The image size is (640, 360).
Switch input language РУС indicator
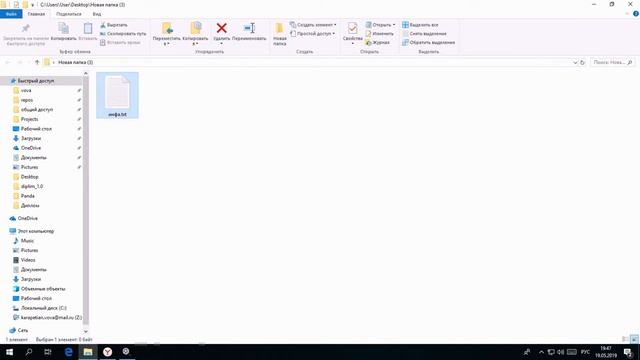[585, 352]
